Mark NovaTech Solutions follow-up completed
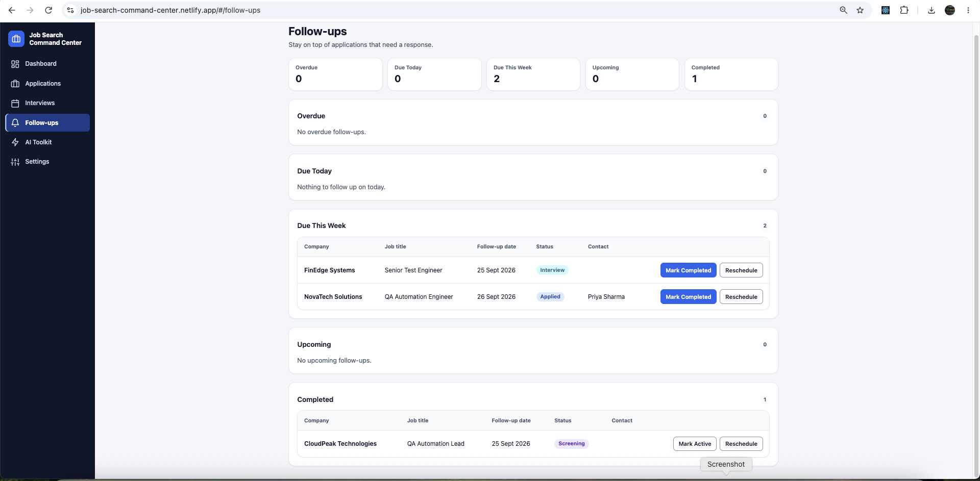 pos(688,297)
